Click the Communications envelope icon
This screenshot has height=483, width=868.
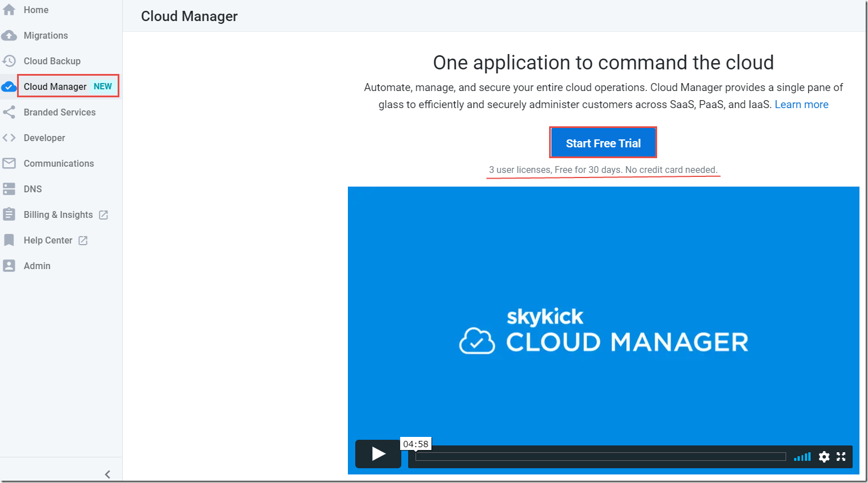(9, 163)
